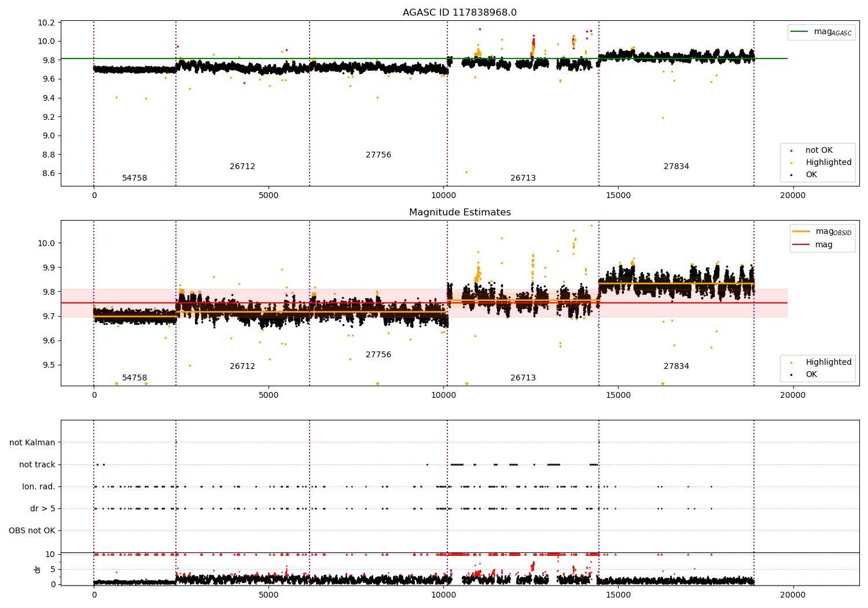Click the green mag AGASC legend line sample

pos(800,32)
